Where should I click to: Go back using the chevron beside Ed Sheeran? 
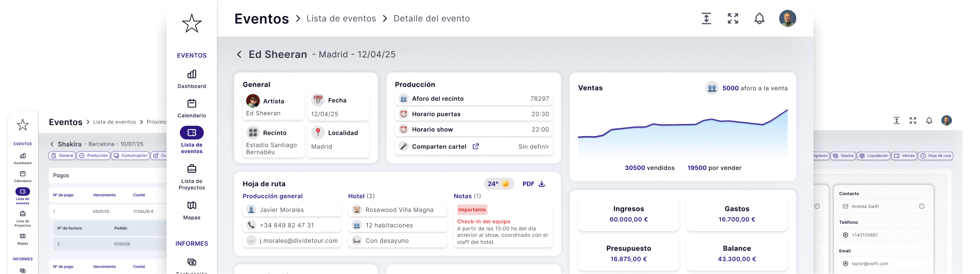pos(239,55)
